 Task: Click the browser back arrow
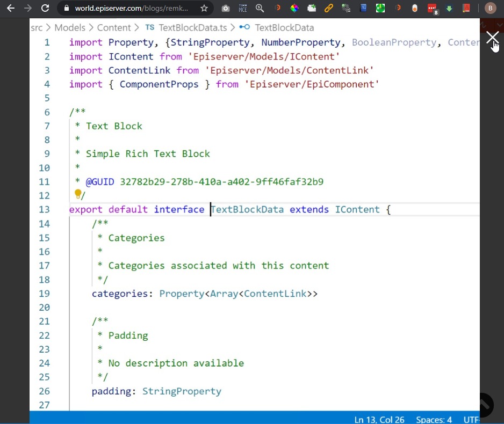coord(10,8)
